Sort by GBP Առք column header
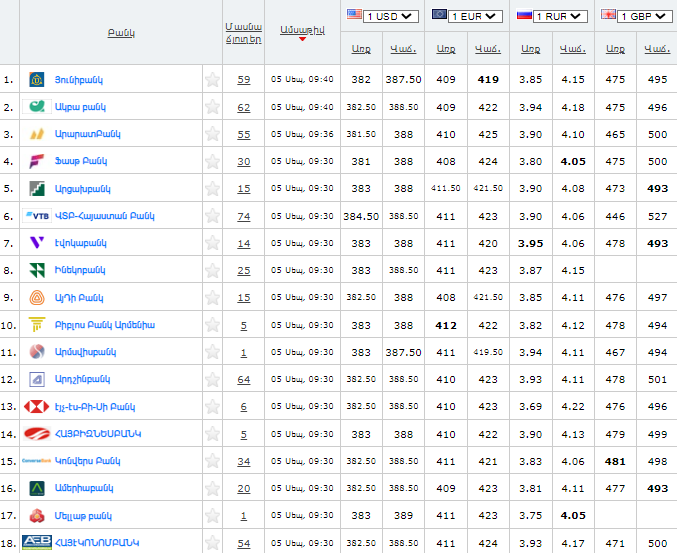The height and width of the screenshot is (553, 677). tap(615, 49)
